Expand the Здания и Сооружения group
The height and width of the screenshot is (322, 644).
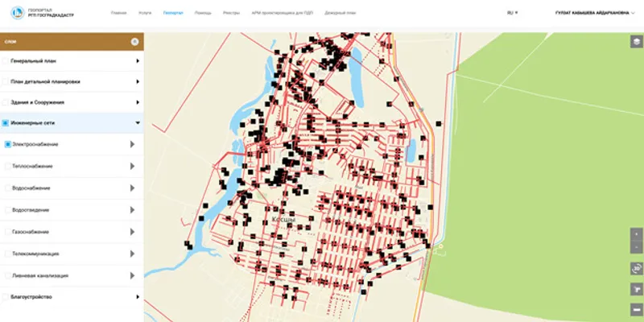(138, 102)
